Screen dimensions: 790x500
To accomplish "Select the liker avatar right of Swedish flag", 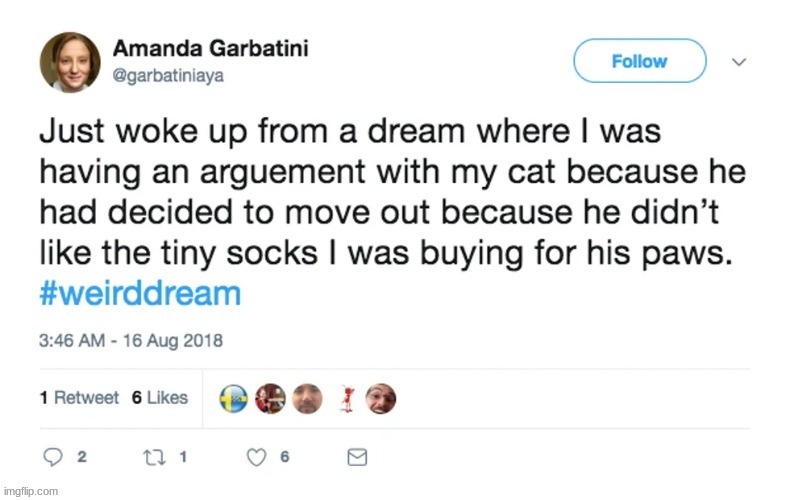I will [x=271, y=398].
